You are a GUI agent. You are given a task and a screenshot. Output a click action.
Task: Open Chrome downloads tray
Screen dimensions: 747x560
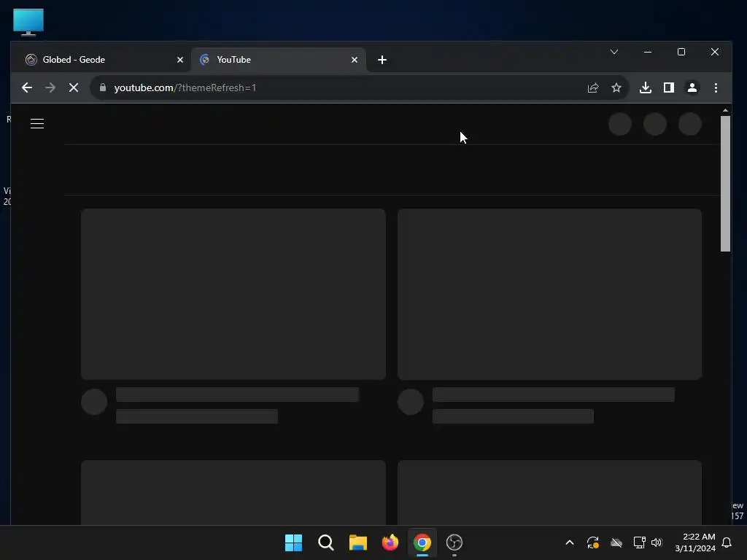click(x=646, y=87)
